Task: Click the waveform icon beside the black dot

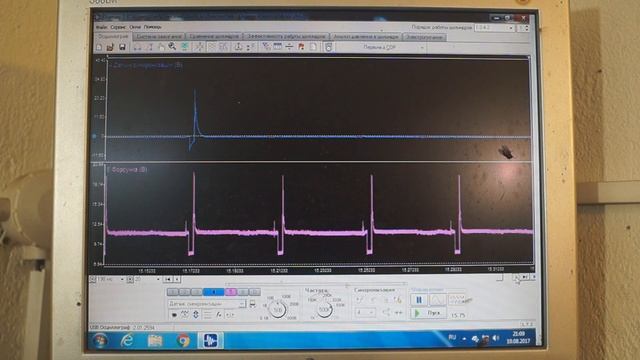Action: click(185, 315)
